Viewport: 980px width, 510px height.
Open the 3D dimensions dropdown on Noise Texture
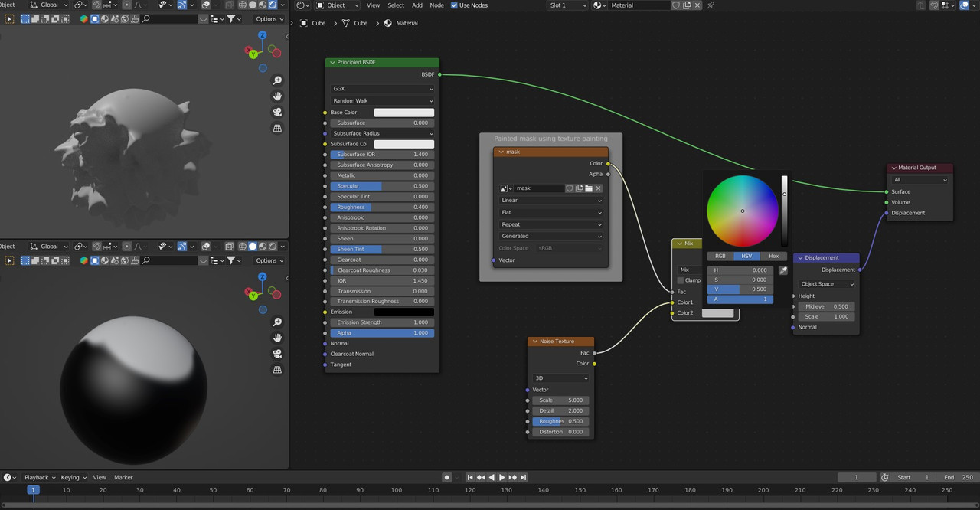click(x=561, y=378)
